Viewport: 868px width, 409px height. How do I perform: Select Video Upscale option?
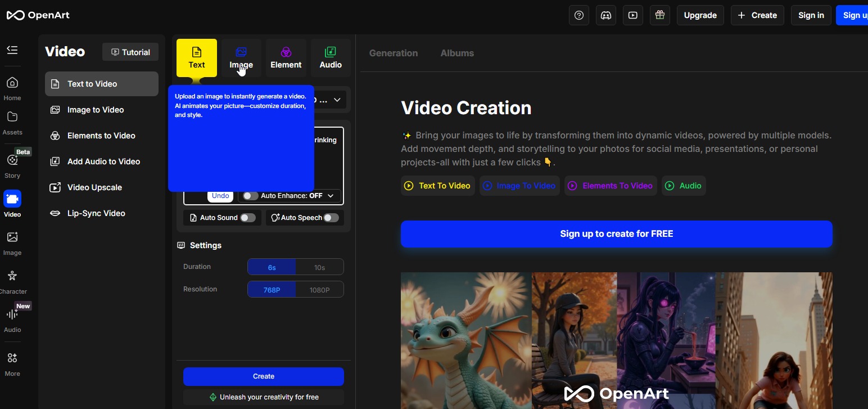click(102, 187)
